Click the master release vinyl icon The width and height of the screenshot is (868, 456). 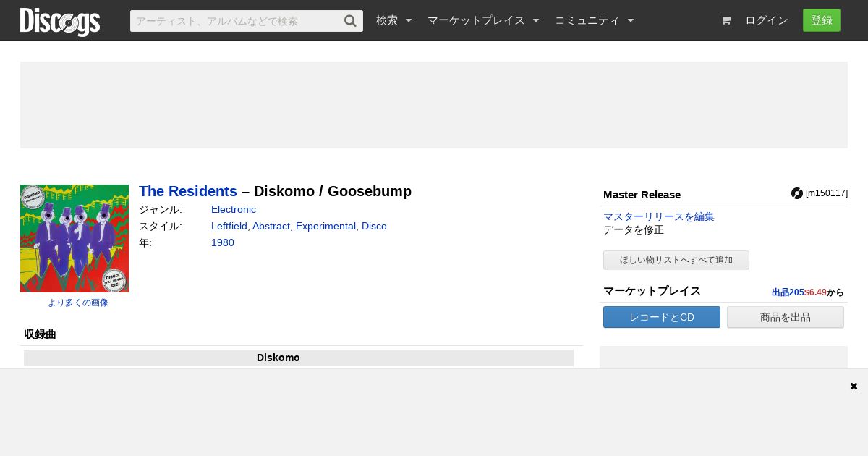[x=797, y=193]
